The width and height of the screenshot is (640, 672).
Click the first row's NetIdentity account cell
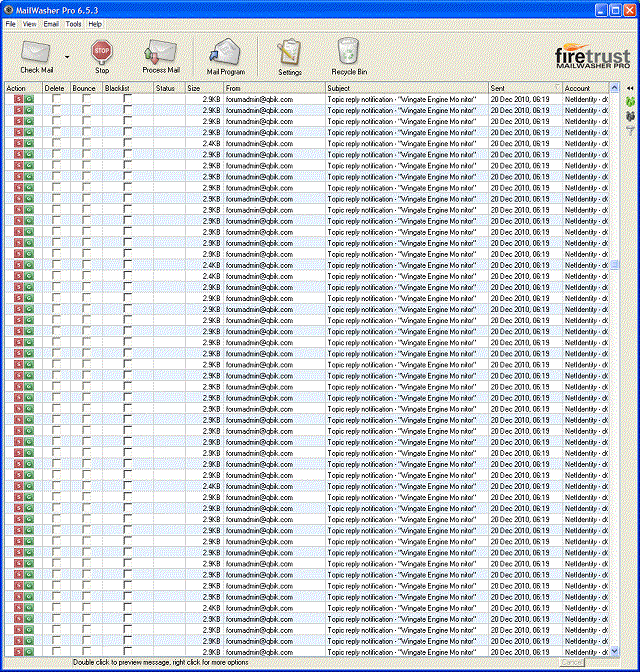click(x=586, y=99)
